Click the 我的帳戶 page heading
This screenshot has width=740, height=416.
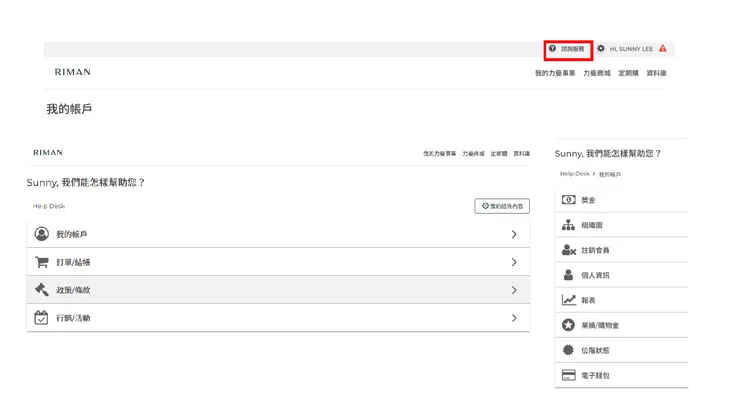[69, 109]
